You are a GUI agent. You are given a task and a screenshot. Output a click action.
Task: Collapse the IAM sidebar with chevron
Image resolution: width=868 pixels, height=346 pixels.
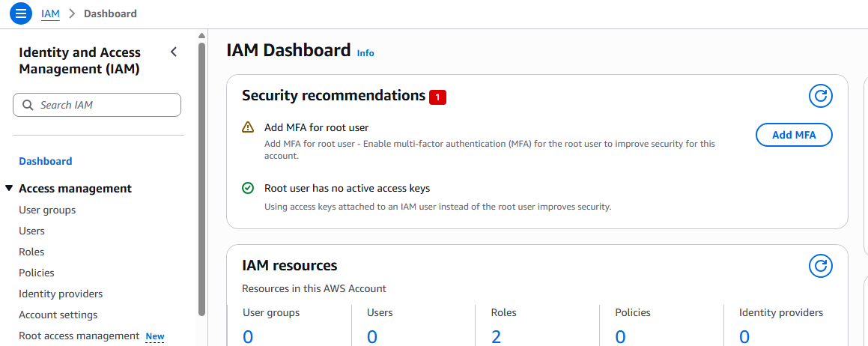click(x=174, y=52)
